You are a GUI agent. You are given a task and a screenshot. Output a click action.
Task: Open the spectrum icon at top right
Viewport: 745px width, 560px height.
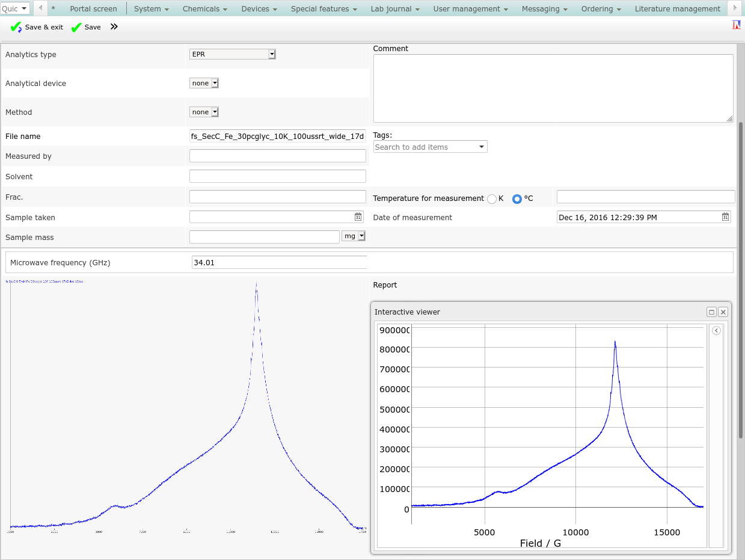click(736, 25)
